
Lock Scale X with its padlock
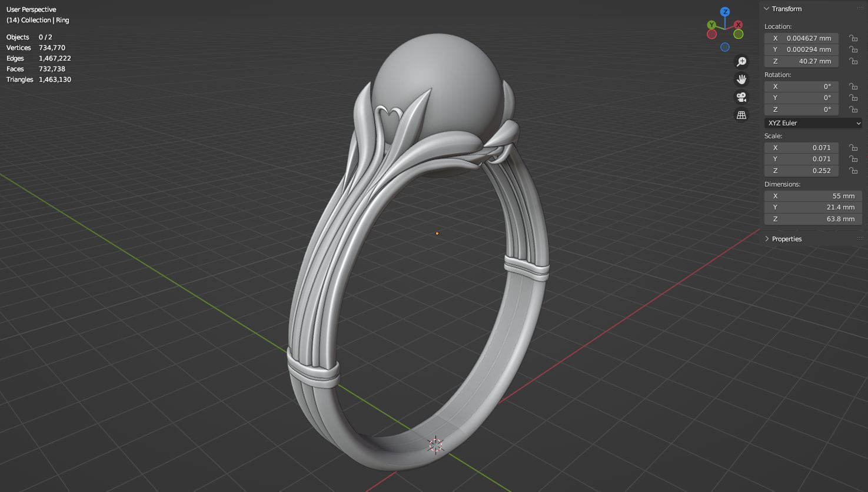(853, 148)
